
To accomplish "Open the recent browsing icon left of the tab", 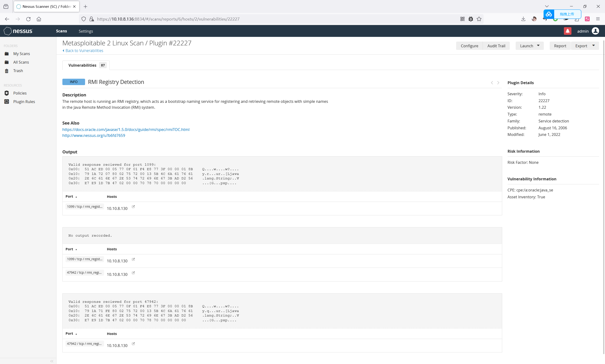I will [x=6, y=6].
